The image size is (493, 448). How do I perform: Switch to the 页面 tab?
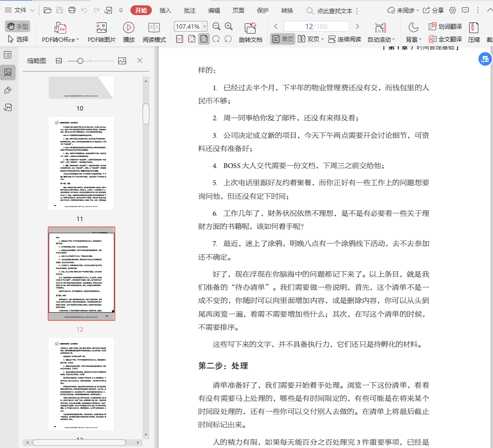[238, 11]
